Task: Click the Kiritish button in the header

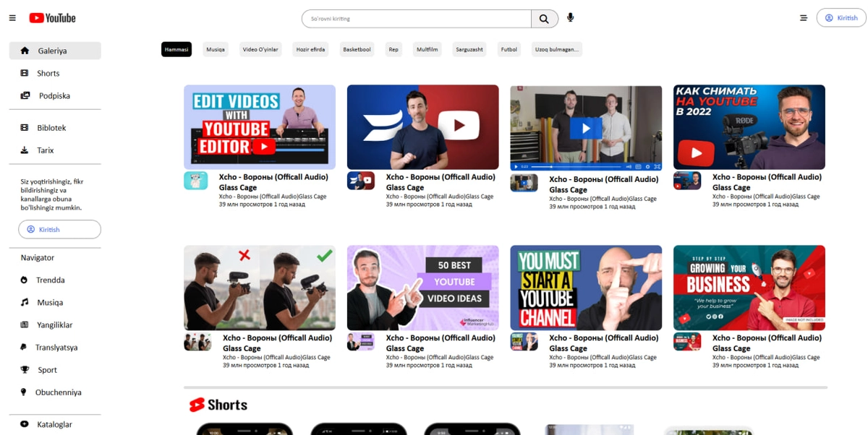Action: click(x=841, y=18)
